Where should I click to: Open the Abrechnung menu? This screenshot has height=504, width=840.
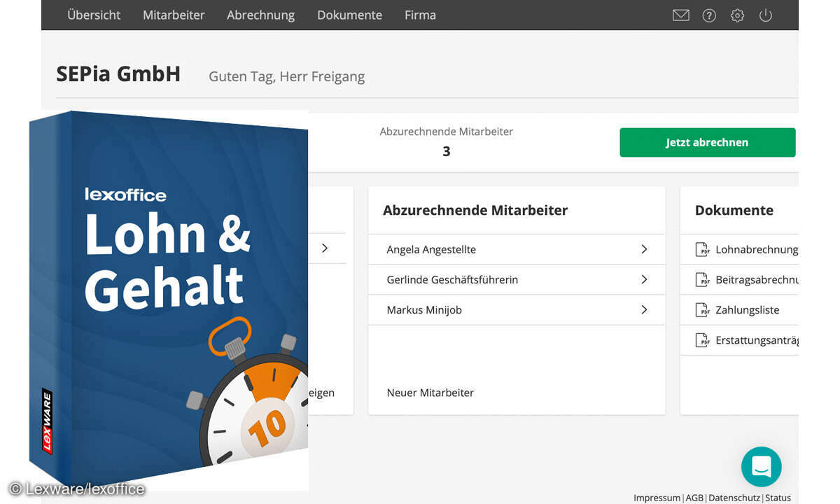[260, 15]
